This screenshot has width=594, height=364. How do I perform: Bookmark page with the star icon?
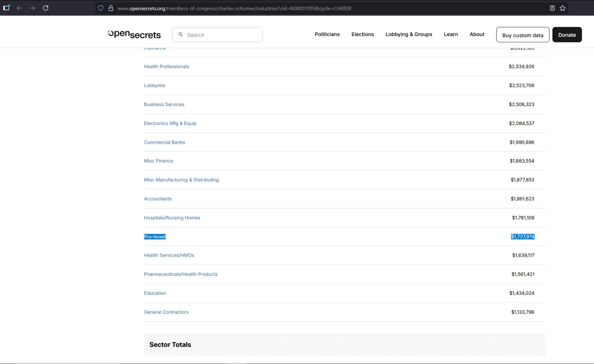(x=563, y=8)
